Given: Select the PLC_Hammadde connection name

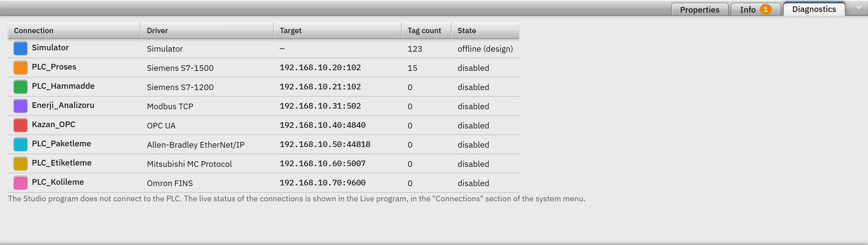Looking at the screenshot, I should point(63,86).
